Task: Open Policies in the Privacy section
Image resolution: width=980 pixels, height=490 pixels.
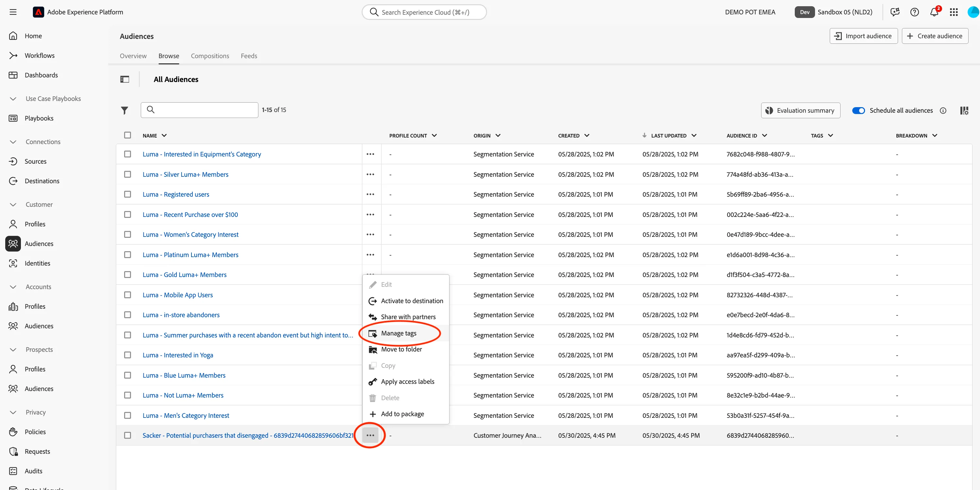Action: point(35,432)
